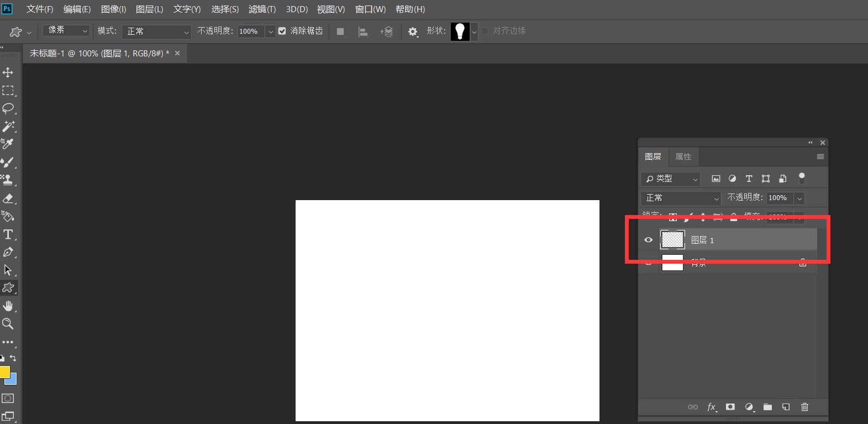
Task: Open the 像素 tool mode dropdown
Action: [66, 30]
